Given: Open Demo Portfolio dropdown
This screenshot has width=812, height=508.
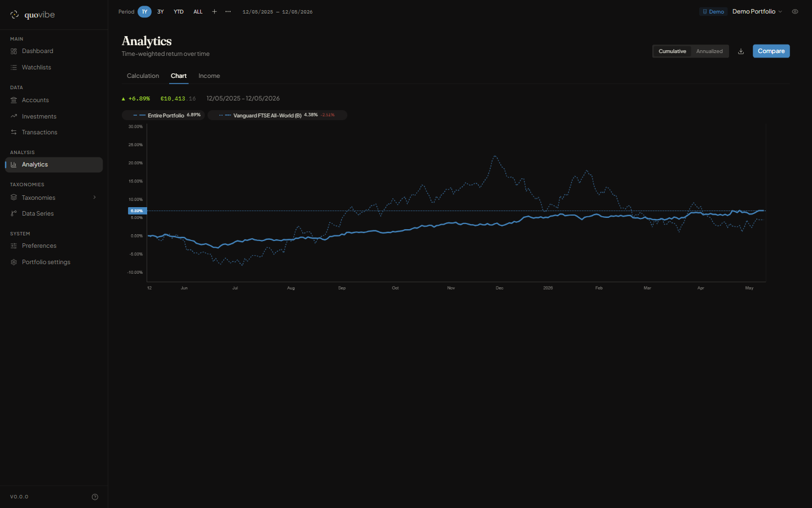Looking at the screenshot, I should click(757, 11).
